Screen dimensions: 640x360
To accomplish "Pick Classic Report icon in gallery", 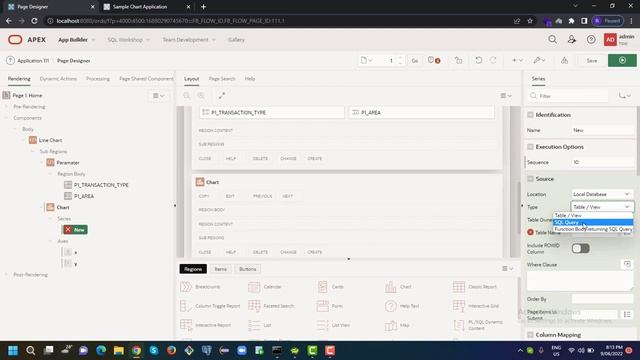I will [x=459, y=287].
